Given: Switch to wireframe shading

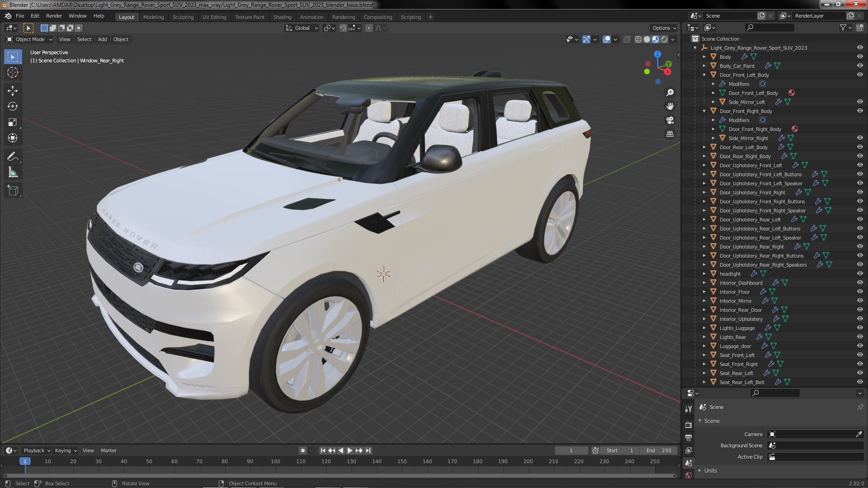Looking at the screenshot, I should click(638, 39).
